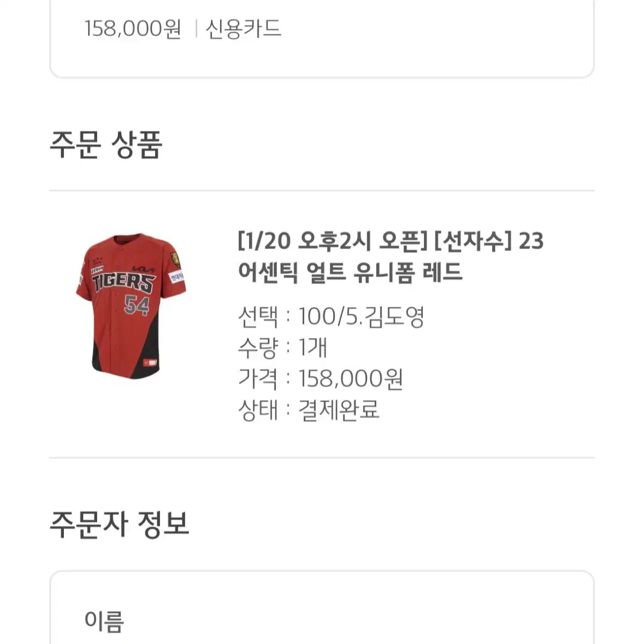Click the [1/20 오후2시 오픈] title prefix
Viewport: 644px width, 644px height.
(333, 241)
